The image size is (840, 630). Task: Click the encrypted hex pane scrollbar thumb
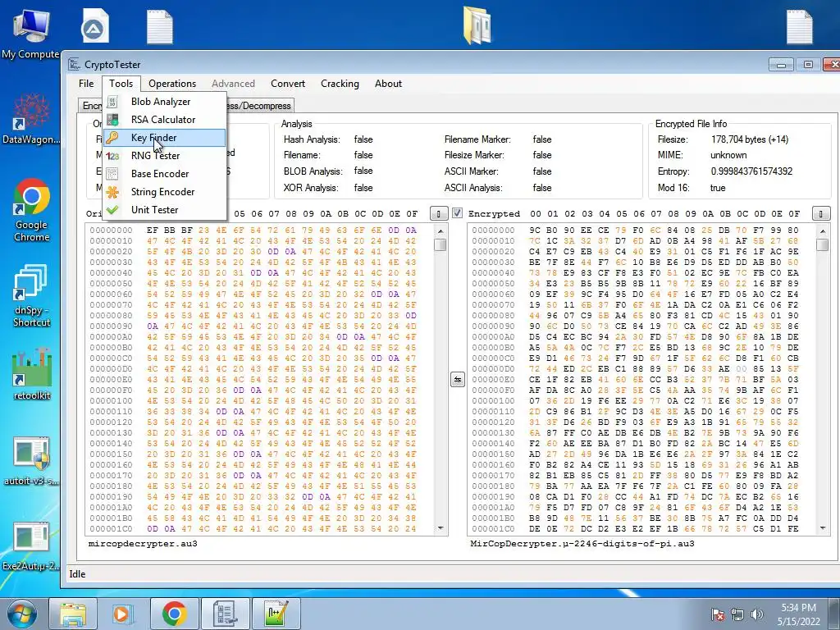click(823, 244)
